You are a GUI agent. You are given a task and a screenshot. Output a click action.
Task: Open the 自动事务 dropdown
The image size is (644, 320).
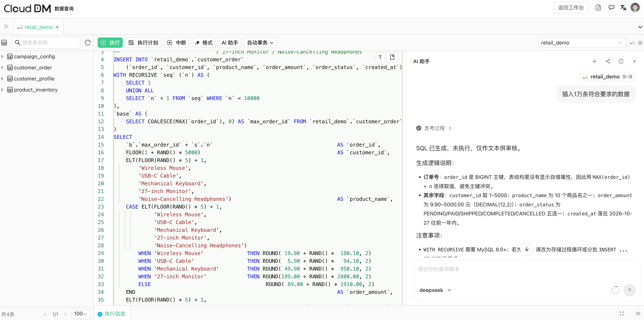260,43
